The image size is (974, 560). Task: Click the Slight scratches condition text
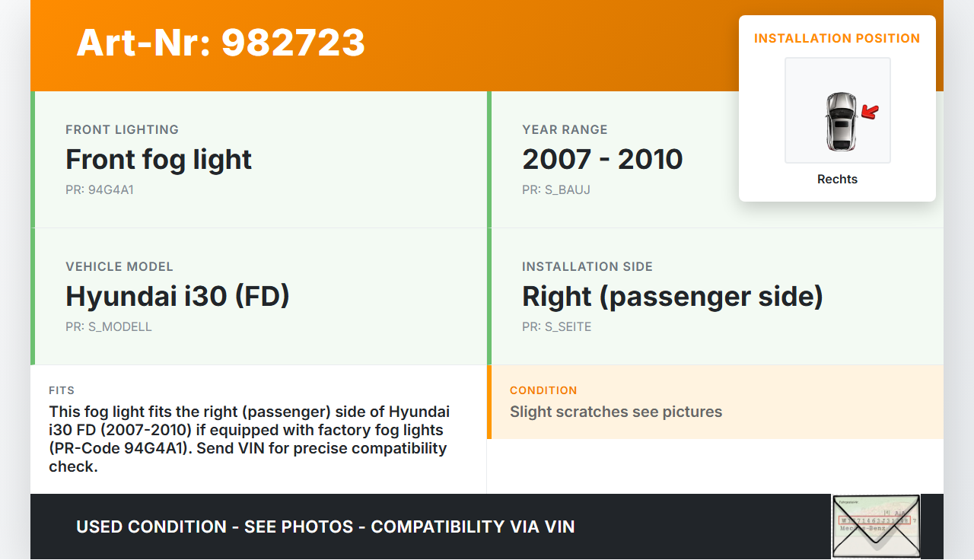616,412
